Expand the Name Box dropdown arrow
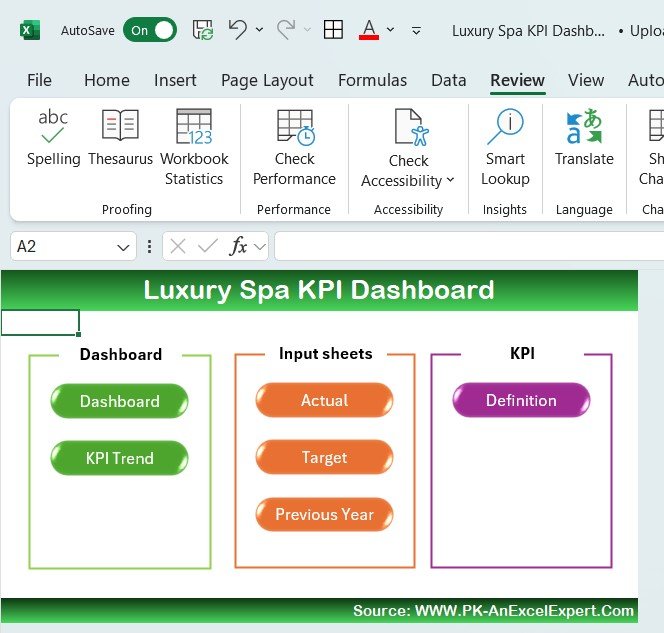Image resolution: width=664 pixels, height=633 pixels. [123, 247]
